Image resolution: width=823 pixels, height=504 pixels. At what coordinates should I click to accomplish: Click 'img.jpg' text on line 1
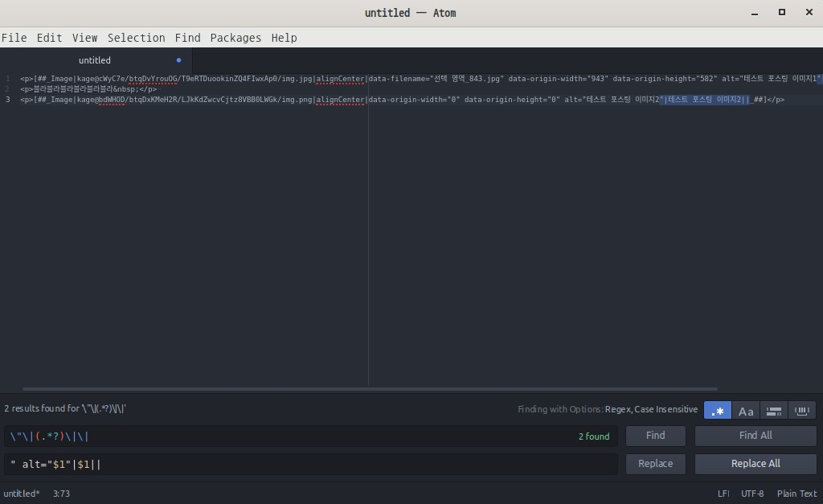click(297, 79)
